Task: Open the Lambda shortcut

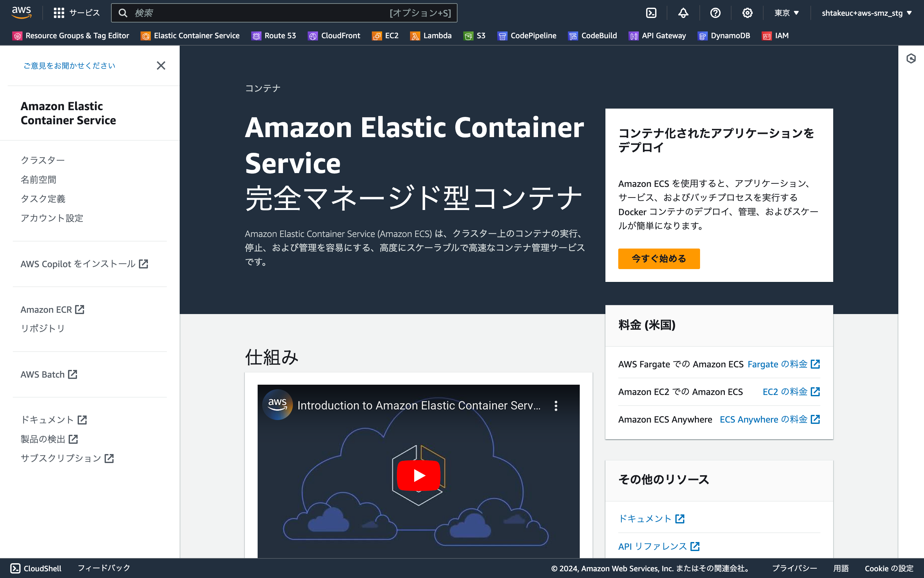Action: [431, 36]
